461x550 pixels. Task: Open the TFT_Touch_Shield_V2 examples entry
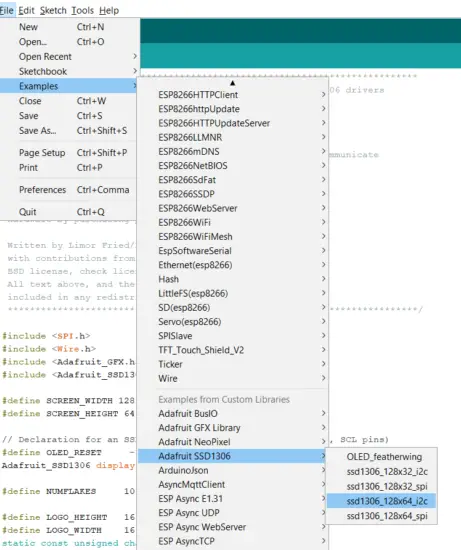tap(233, 350)
